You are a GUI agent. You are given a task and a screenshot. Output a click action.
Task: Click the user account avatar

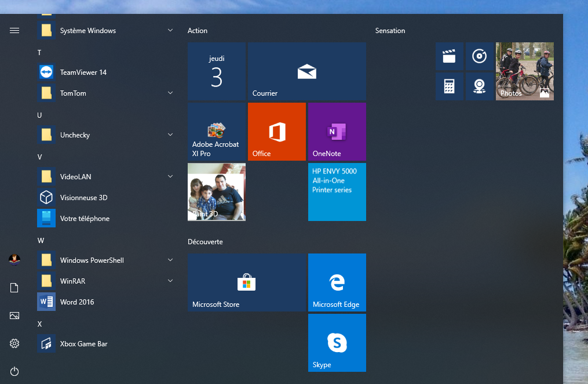pos(14,260)
